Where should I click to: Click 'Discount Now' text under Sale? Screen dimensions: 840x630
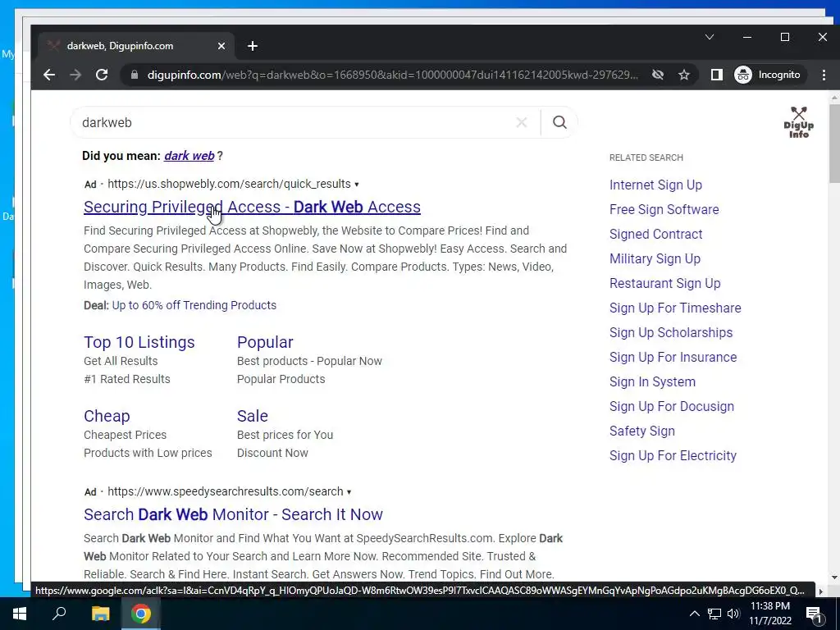272,453
